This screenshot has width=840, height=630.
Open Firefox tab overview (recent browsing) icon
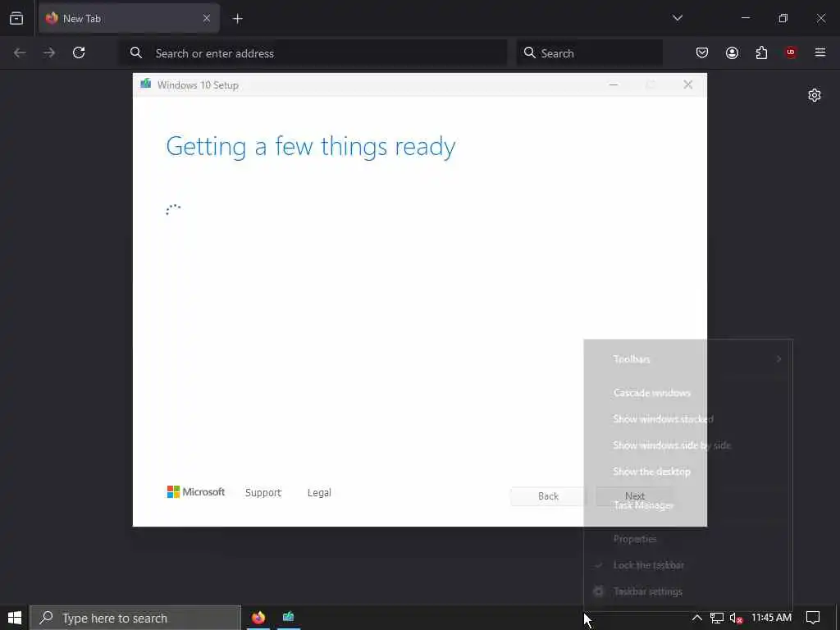(x=16, y=18)
